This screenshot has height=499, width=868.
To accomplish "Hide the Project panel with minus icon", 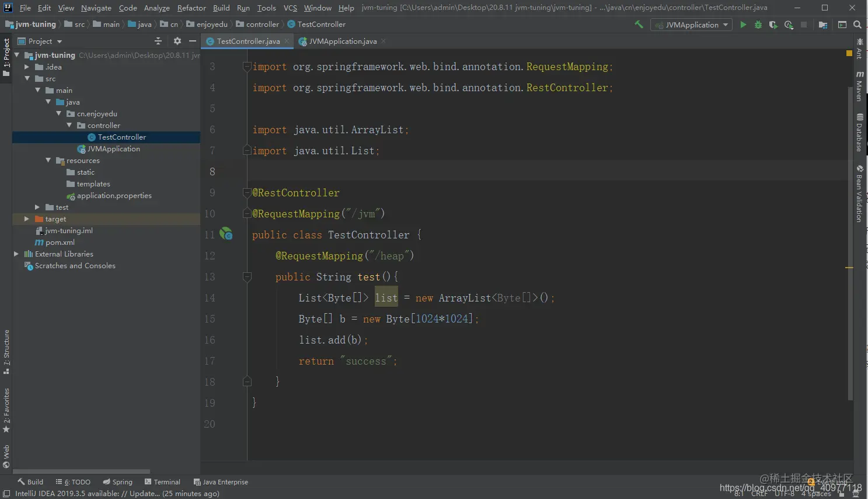I will 193,41.
